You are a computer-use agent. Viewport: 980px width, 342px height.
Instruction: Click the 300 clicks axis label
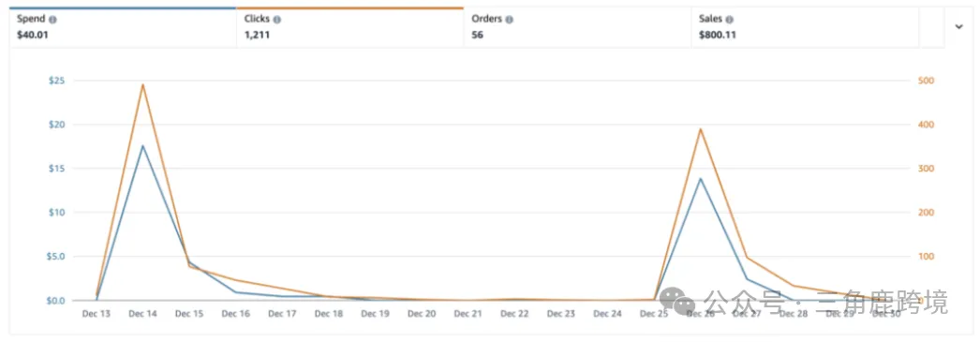click(x=927, y=168)
